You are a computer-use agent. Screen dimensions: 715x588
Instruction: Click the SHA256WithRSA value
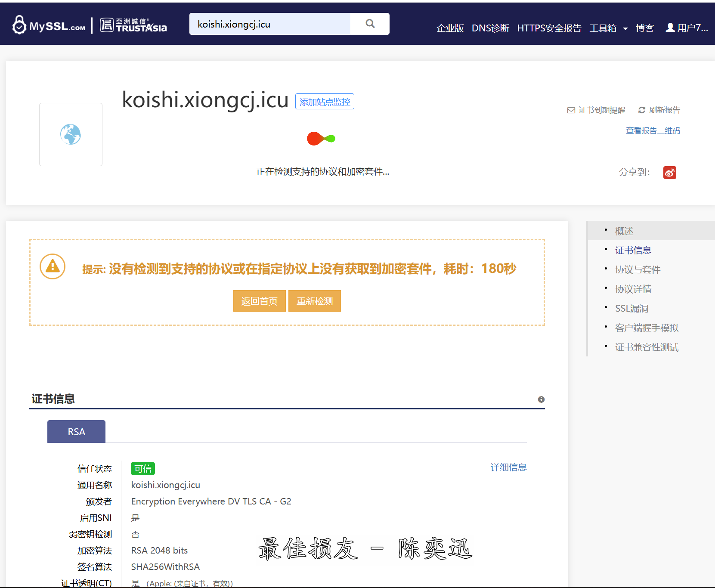pyautogui.click(x=165, y=567)
